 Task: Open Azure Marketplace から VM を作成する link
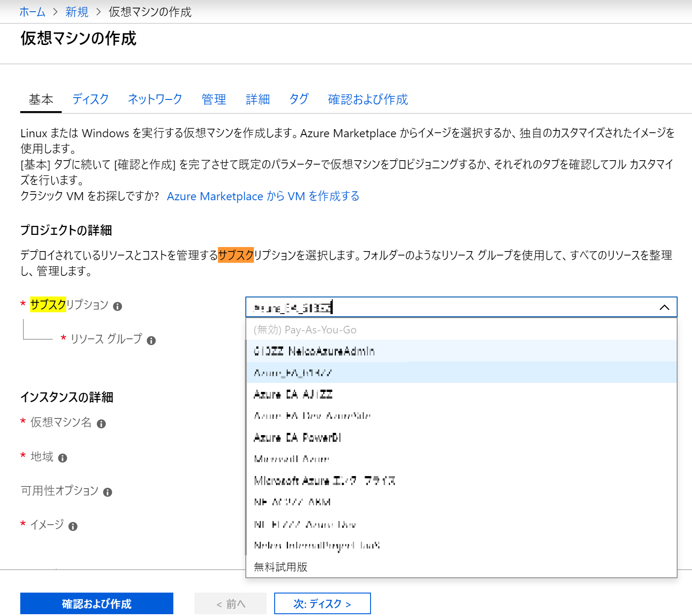coord(263,196)
